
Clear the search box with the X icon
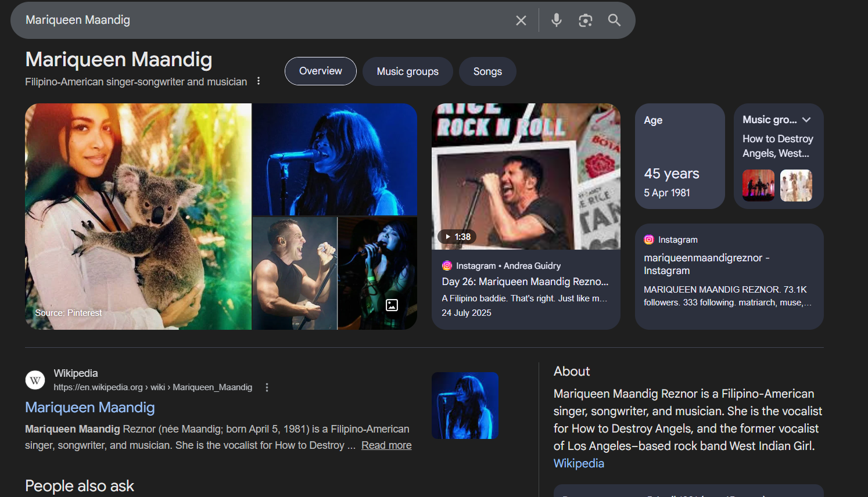[521, 20]
